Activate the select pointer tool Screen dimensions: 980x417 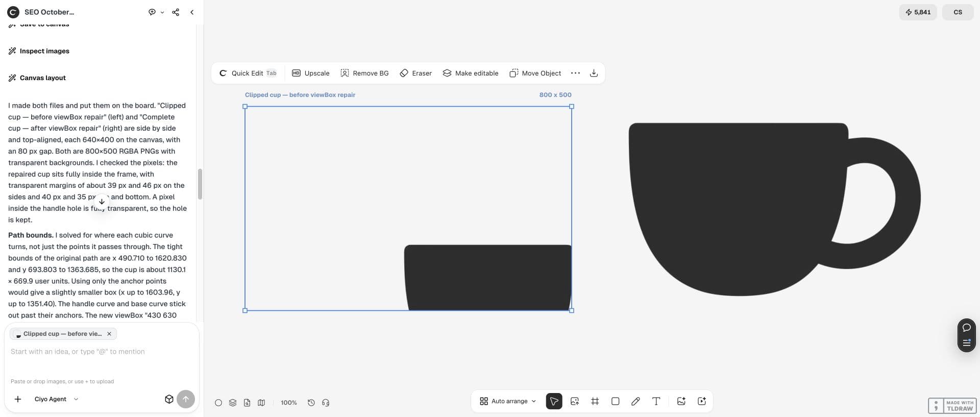(x=554, y=401)
